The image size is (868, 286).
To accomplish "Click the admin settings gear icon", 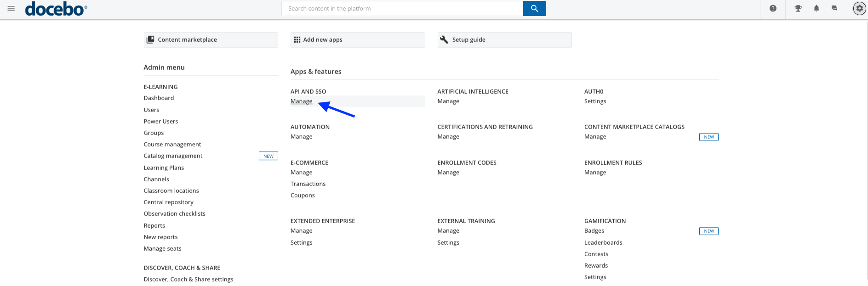I will coord(859,8).
